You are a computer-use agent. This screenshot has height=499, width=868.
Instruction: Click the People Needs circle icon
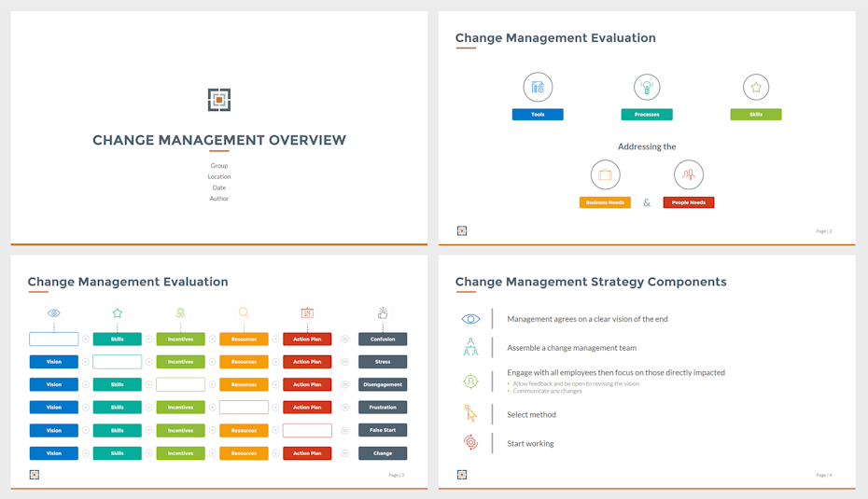pos(689,174)
